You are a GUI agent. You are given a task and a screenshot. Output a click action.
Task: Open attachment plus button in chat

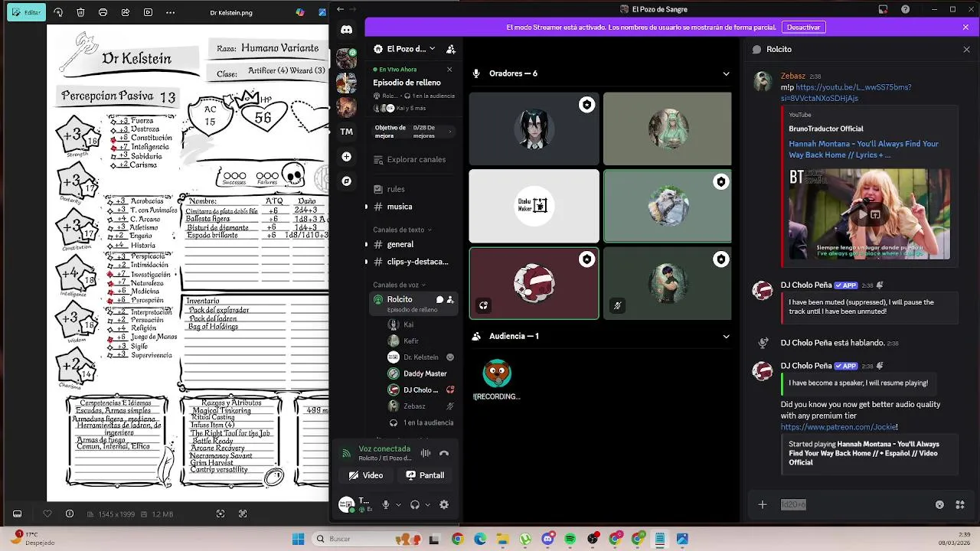coord(762,504)
